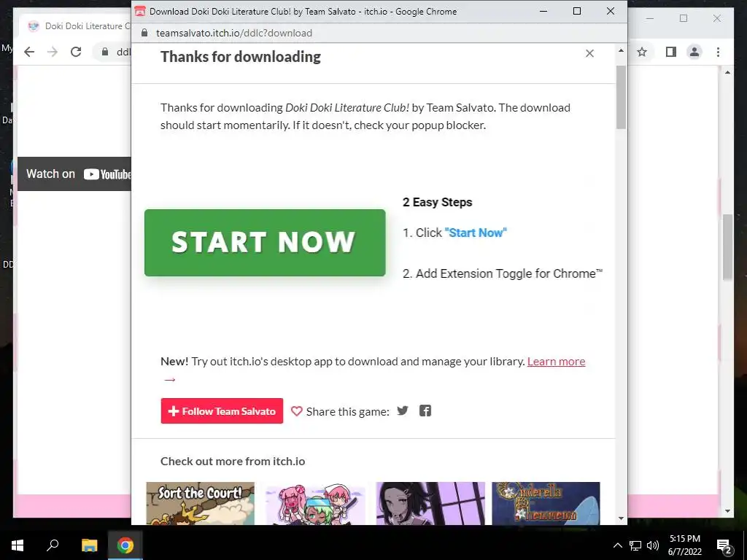Share the game on Facebook
Screen dimensions: 747x560
425,411
